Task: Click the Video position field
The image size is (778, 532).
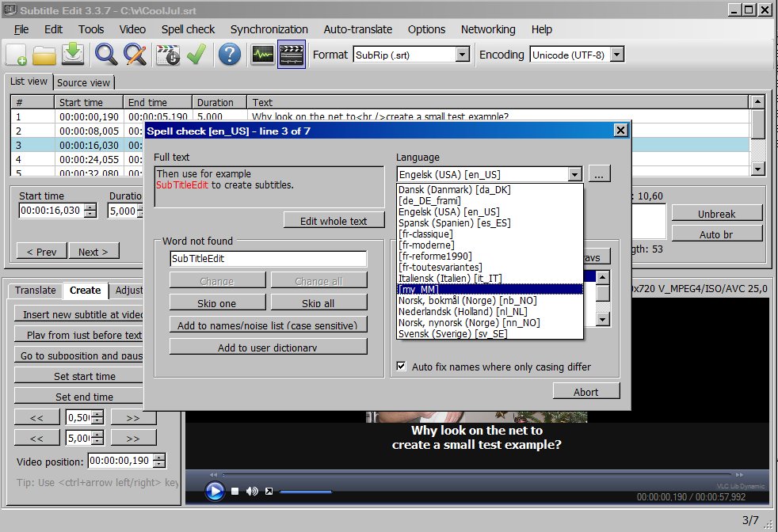Action: (120, 461)
